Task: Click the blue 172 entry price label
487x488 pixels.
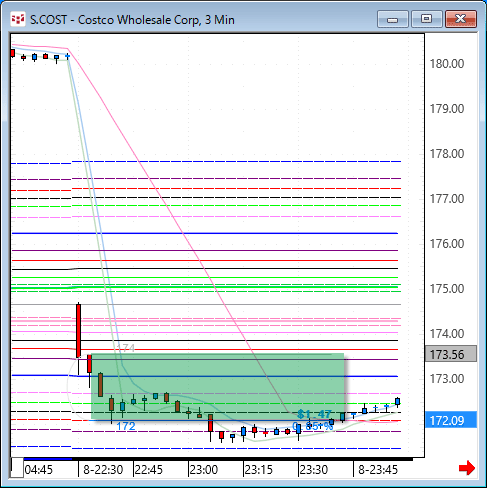Action: coord(126,426)
